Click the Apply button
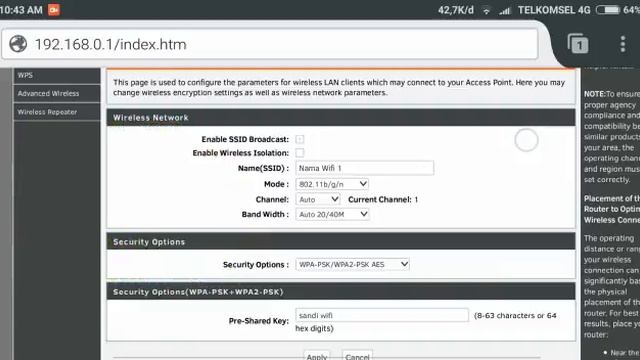 (316, 356)
